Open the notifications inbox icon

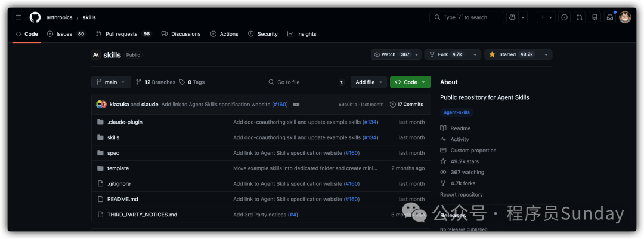tap(610, 17)
